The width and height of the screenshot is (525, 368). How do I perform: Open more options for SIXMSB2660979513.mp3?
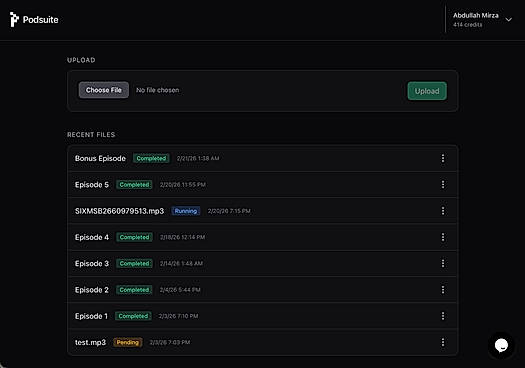coord(443,211)
